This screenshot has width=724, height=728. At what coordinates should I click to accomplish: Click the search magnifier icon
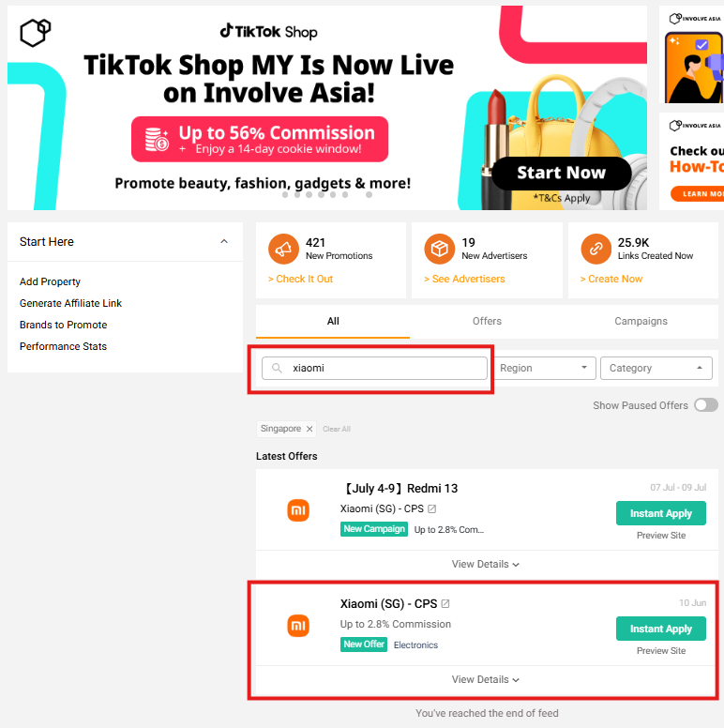point(277,368)
